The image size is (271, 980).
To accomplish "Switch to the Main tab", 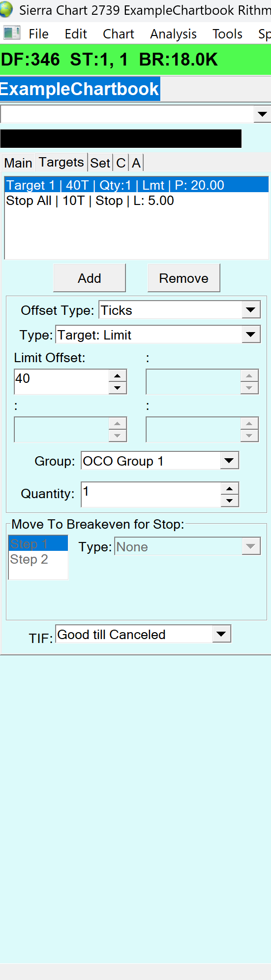I will pyautogui.click(x=18, y=163).
